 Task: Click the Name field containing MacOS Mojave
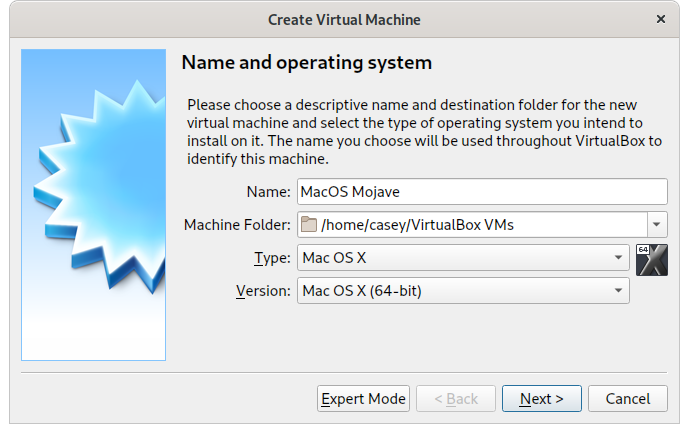click(482, 192)
